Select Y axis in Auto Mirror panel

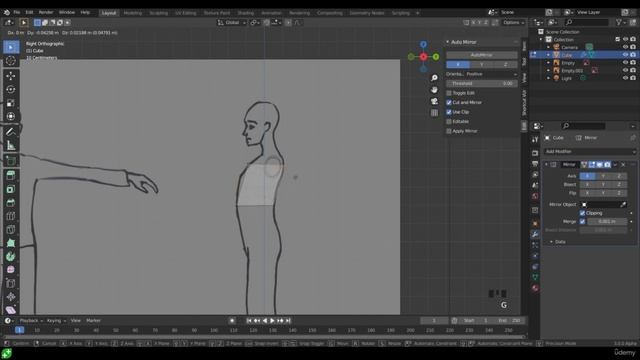point(482,64)
